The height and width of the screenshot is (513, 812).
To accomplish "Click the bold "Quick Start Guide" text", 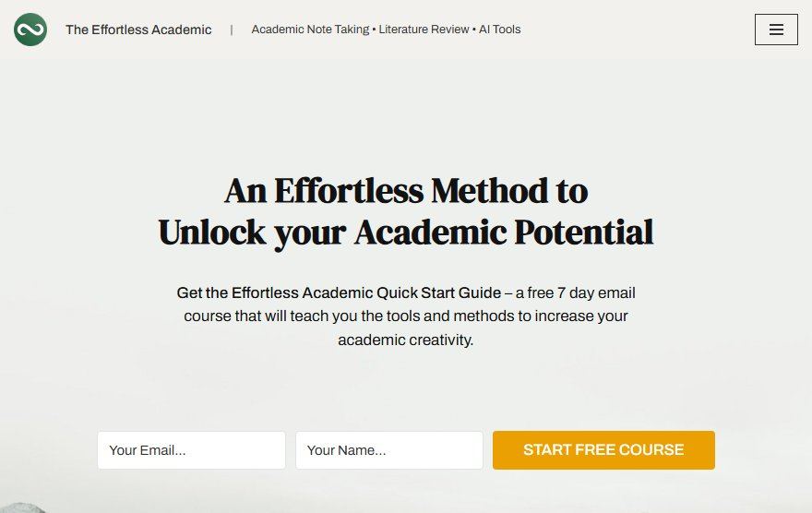I will 438,293.
